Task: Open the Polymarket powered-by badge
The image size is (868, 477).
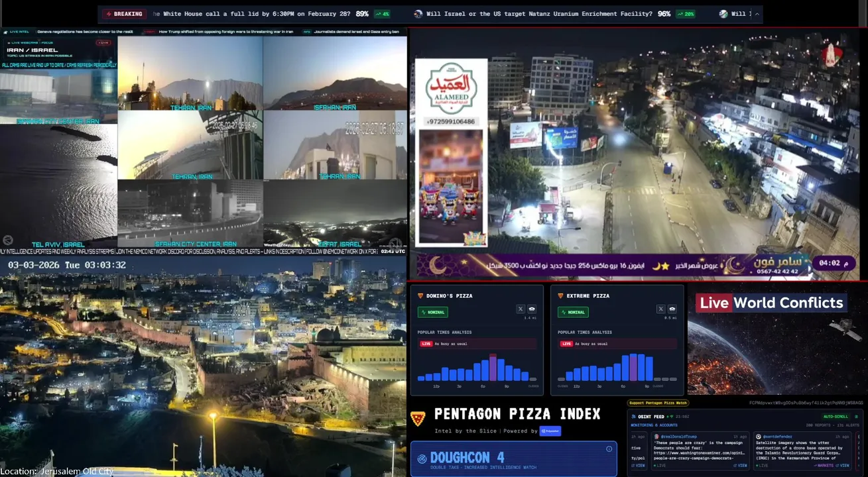Action: (x=550, y=431)
